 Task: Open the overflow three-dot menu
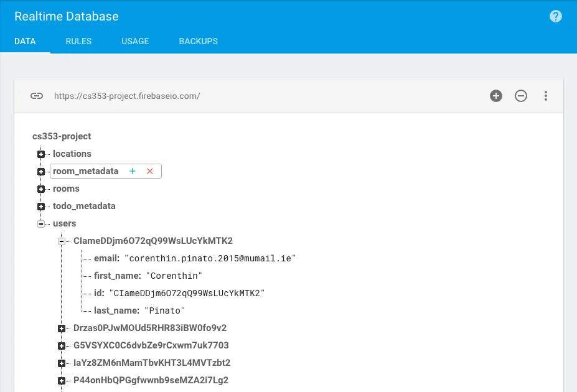[546, 96]
